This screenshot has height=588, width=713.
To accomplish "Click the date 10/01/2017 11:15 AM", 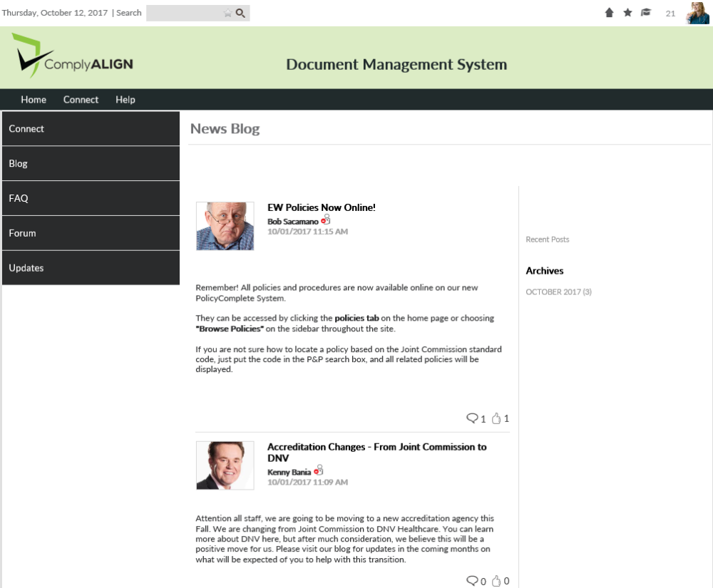I will (x=308, y=232).
